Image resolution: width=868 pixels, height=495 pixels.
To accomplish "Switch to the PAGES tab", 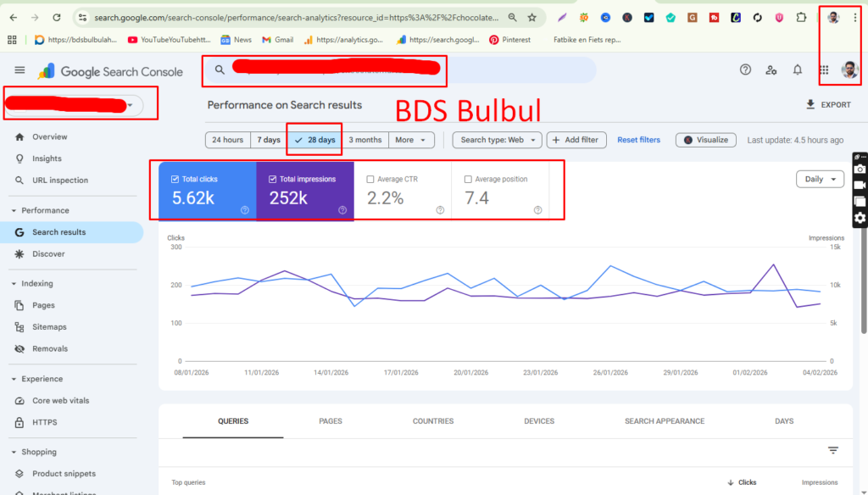I will (x=331, y=421).
